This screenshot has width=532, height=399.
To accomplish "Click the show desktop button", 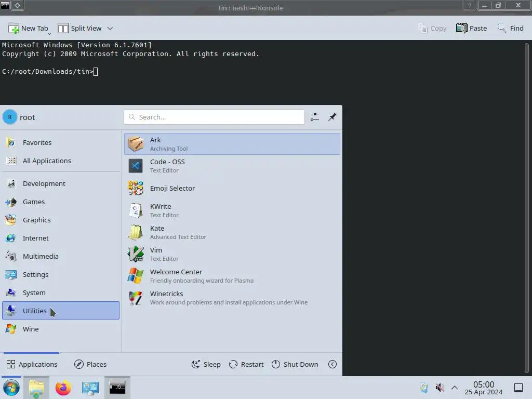I will [518, 388].
